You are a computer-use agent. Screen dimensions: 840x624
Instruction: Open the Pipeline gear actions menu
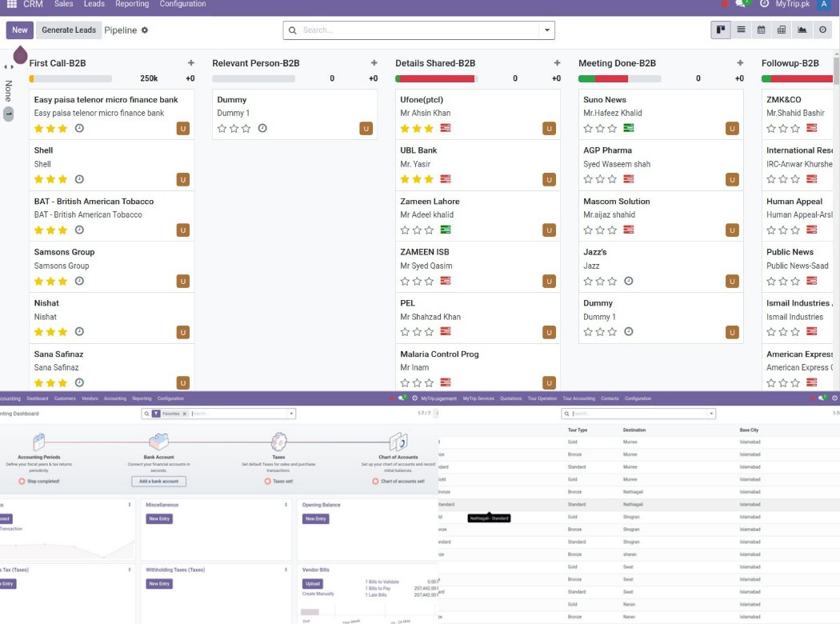click(x=145, y=30)
